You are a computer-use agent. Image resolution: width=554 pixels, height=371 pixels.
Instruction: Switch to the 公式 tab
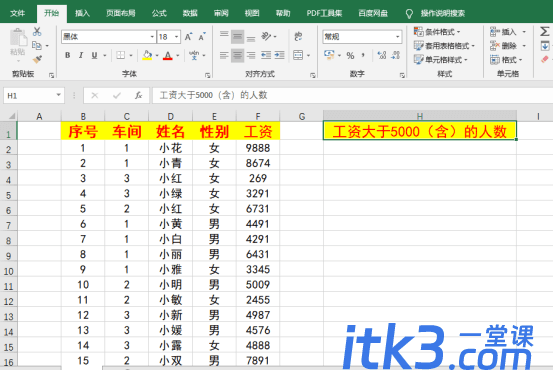coord(159,13)
